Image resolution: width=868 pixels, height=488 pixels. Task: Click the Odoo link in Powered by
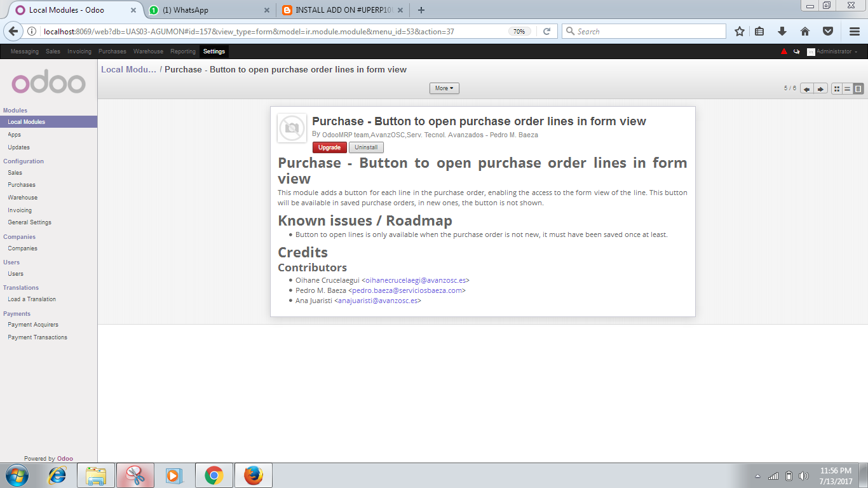coord(65,458)
